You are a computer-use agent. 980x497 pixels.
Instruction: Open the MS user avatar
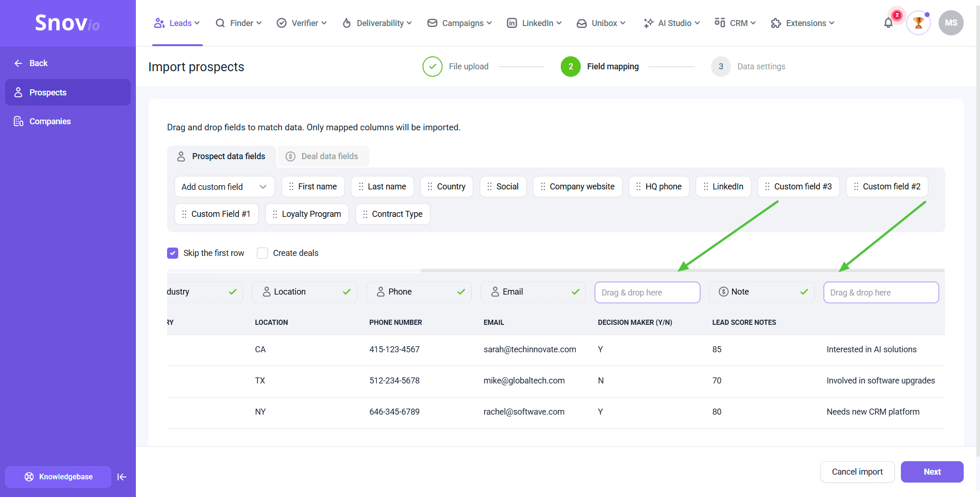(951, 23)
